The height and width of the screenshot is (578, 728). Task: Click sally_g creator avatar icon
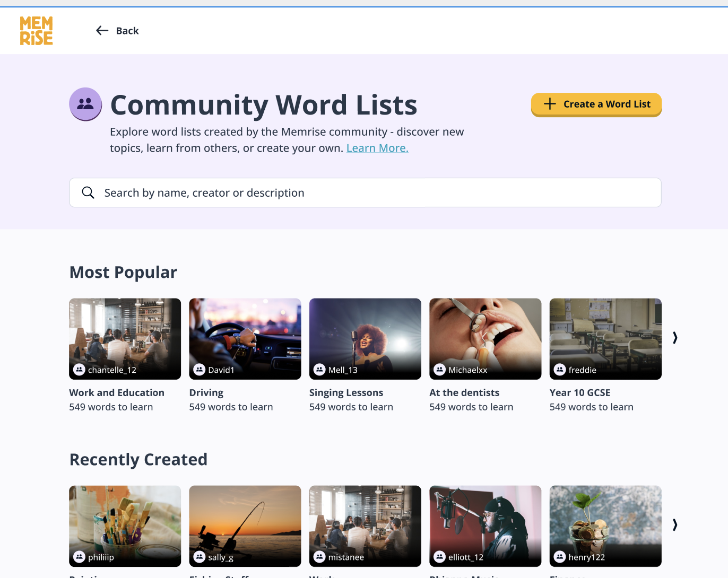[x=200, y=557]
